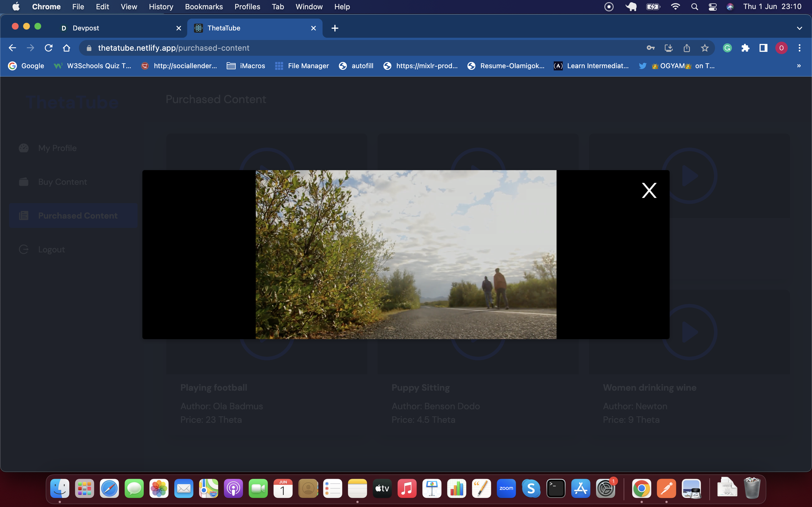
Task: Click the playing video frame
Action: click(406, 254)
